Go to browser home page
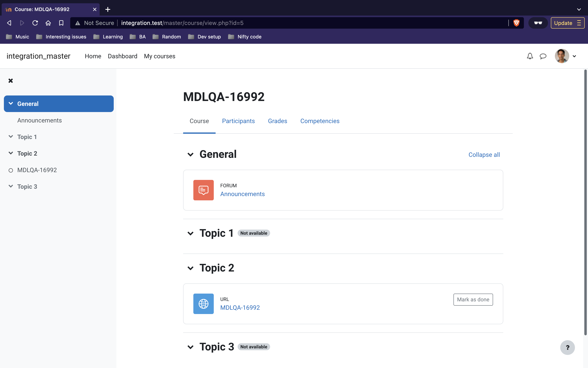 (48, 23)
